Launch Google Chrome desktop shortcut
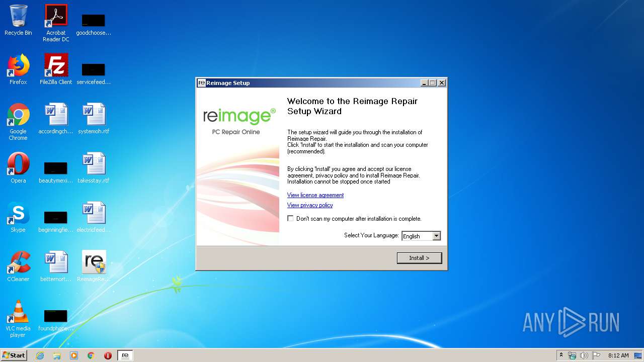Viewport: 644px width, 362px height. (x=18, y=122)
